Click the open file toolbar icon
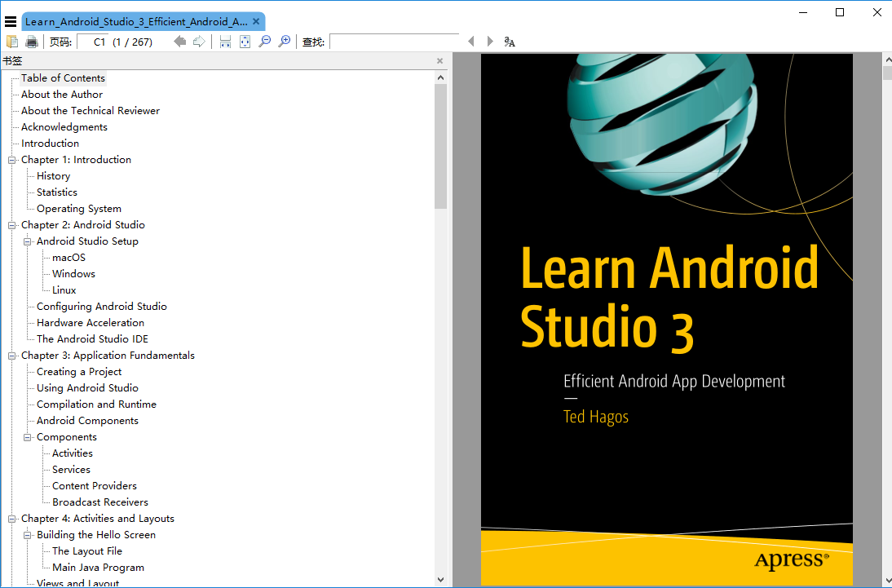This screenshot has width=892, height=588. [12, 42]
